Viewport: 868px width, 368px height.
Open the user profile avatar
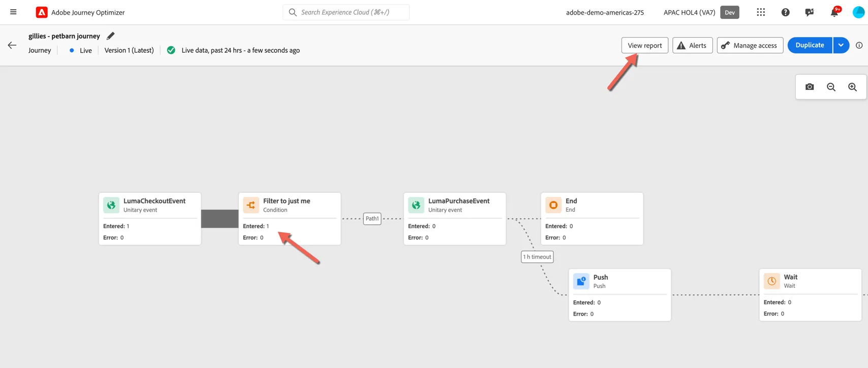pos(858,12)
